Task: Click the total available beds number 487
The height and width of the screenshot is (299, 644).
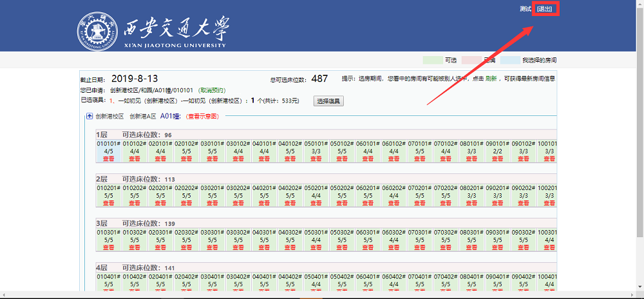Action: click(x=319, y=79)
